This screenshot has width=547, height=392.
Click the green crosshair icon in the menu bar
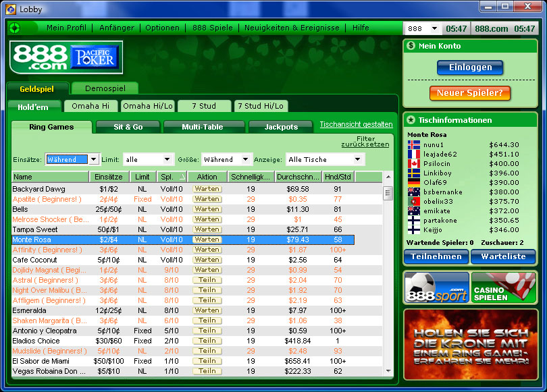pyautogui.click(x=15, y=28)
